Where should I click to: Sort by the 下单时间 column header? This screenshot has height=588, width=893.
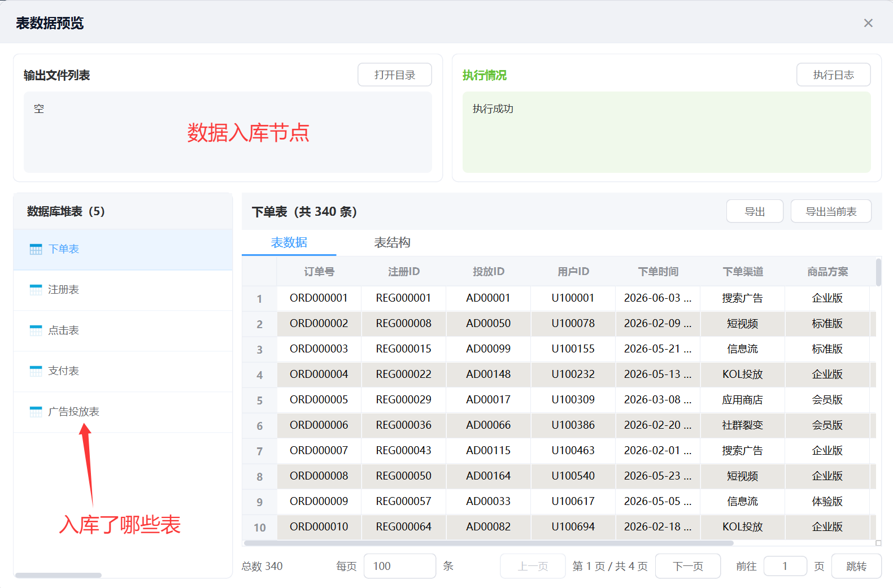click(658, 272)
